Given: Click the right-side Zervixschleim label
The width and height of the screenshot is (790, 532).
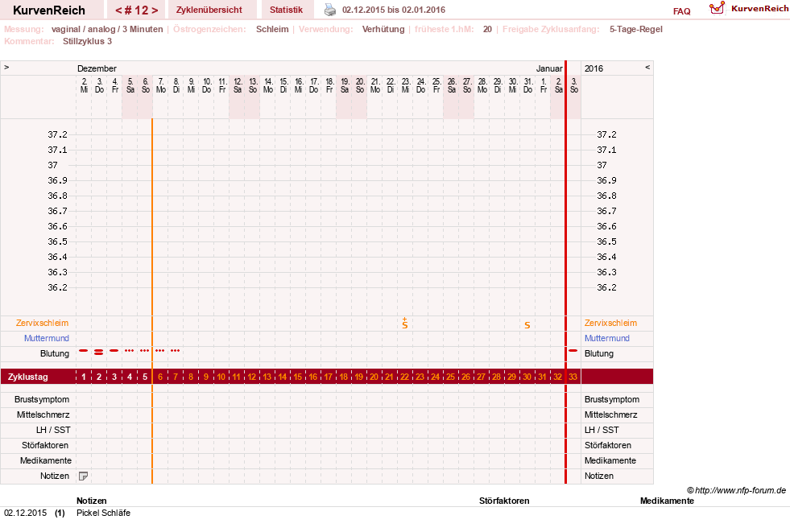Looking at the screenshot, I should pos(610,323).
